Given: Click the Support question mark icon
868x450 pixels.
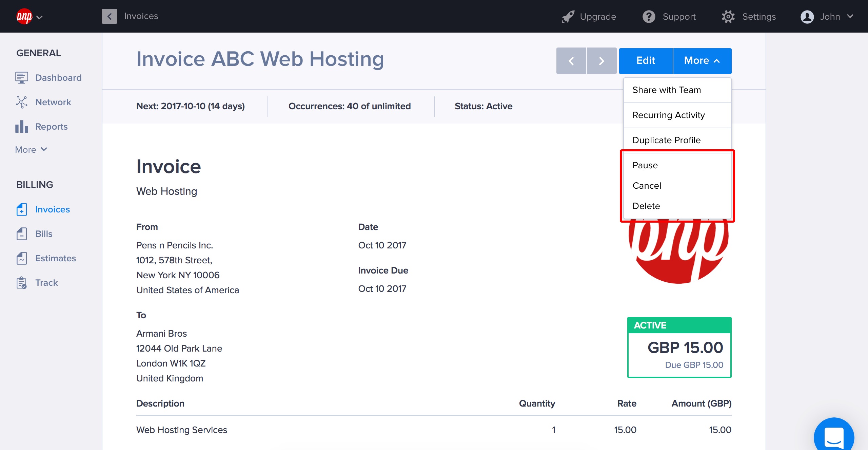Looking at the screenshot, I should pos(649,17).
